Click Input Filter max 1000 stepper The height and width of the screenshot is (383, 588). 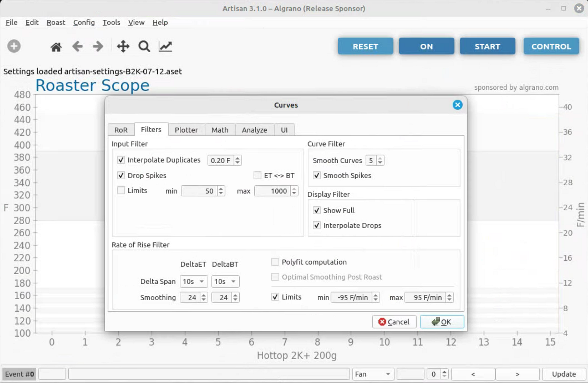click(294, 191)
